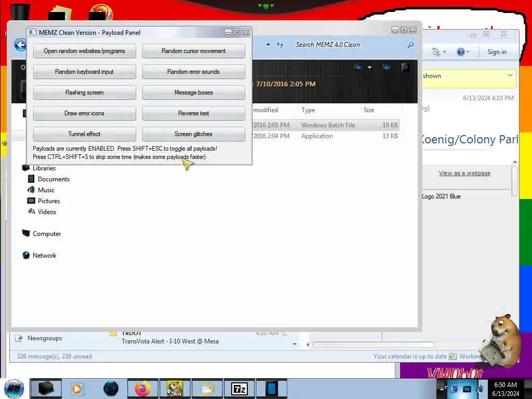Open the hamster Box taskbar icon
Viewport: 532px width, 399px height.
point(175,389)
